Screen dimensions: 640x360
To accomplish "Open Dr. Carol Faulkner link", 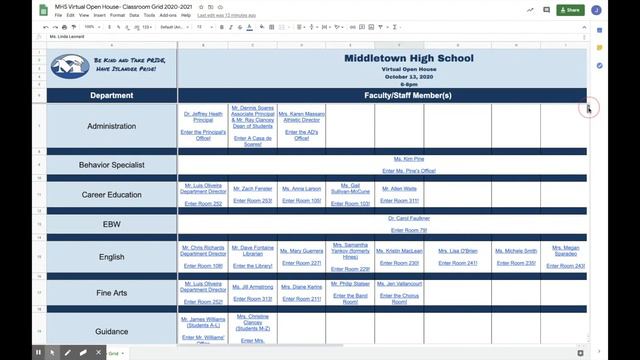I will click(x=409, y=218).
